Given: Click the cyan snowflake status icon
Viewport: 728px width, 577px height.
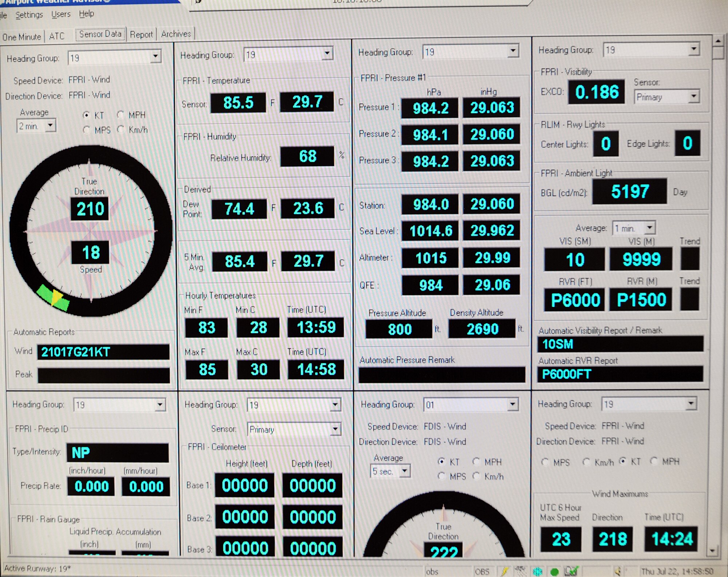Looking at the screenshot, I should point(538,571).
